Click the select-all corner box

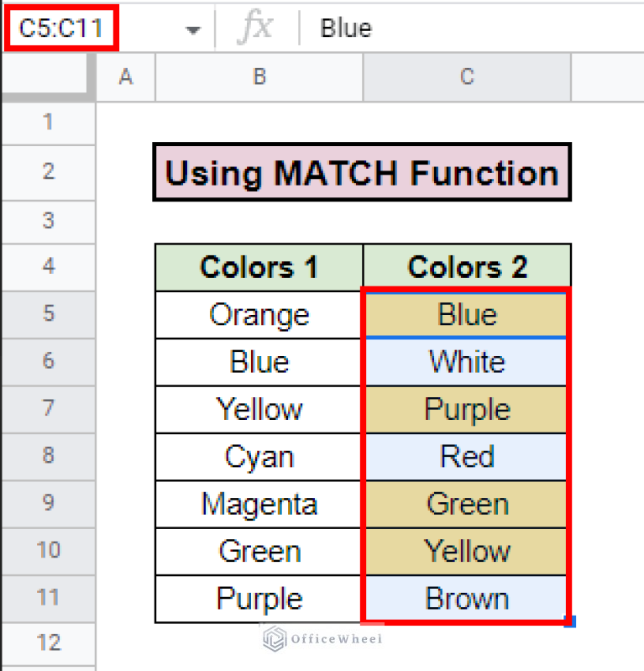tap(48, 77)
